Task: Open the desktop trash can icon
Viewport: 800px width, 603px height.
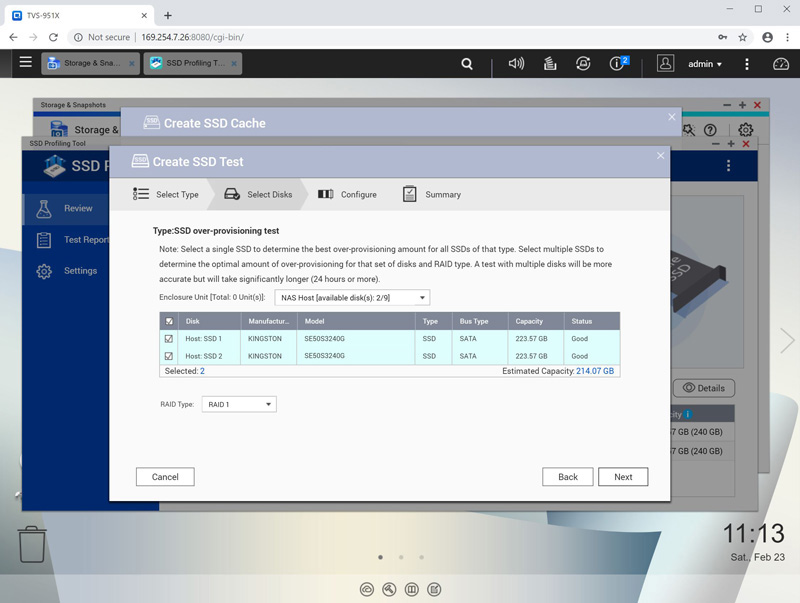Action: click(x=32, y=544)
